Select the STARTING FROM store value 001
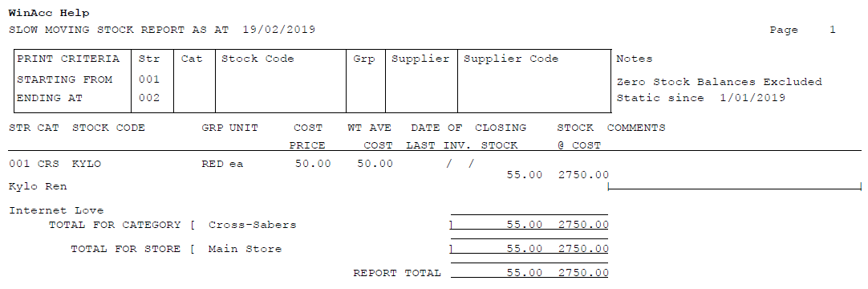 pos(149,79)
